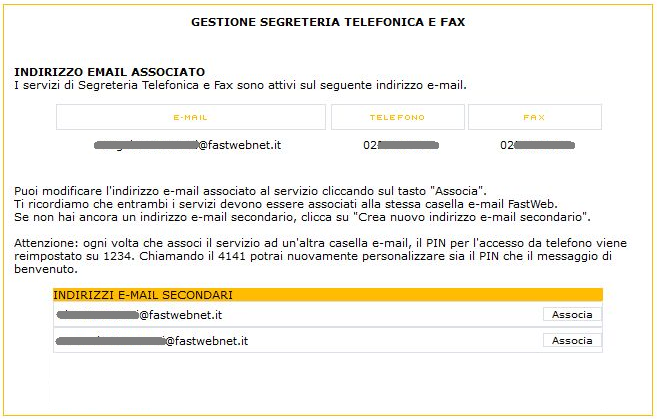Select the first secondary fastwebnet.it email
The height and width of the screenshot is (419, 657).
(140, 315)
